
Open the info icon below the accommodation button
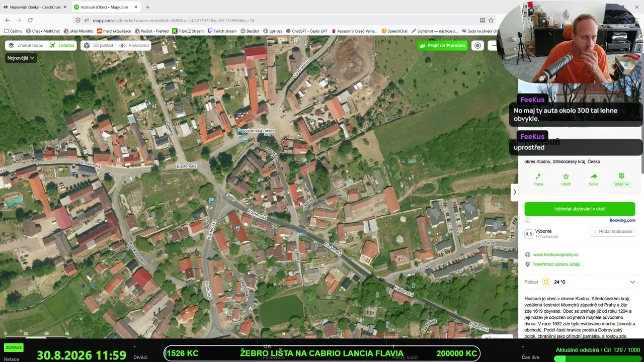point(528,220)
